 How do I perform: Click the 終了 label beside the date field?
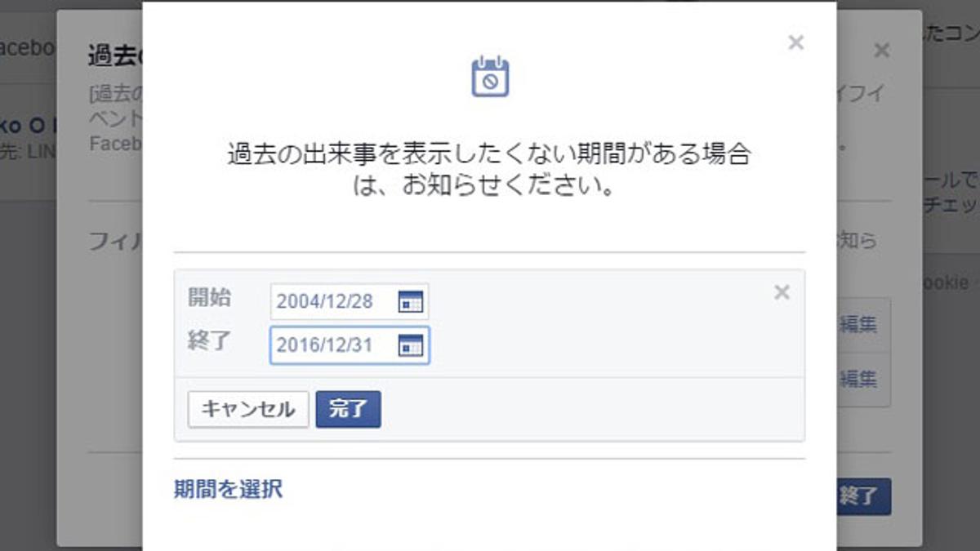(x=209, y=340)
